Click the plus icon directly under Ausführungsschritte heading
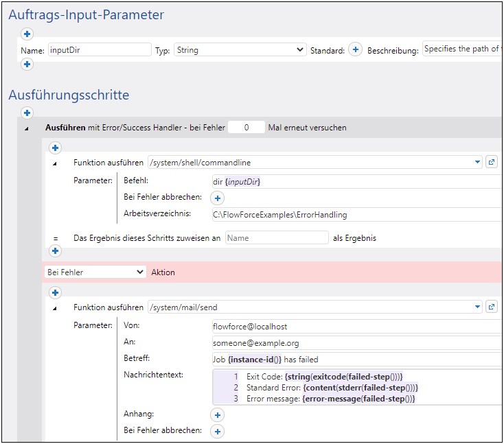 (27, 113)
